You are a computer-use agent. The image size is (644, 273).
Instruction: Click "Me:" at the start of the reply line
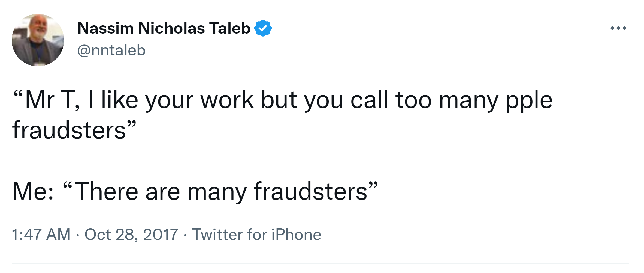pyautogui.click(x=33, y=191)
